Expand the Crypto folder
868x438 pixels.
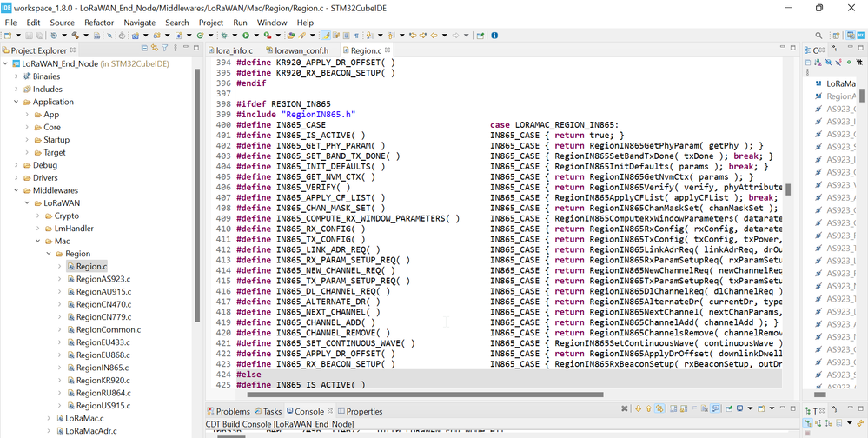tap(37, 216)
